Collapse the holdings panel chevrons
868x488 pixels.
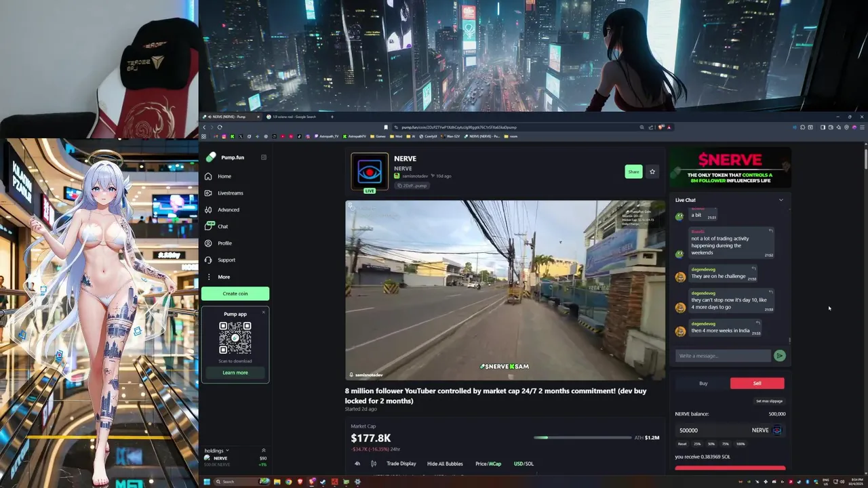[264, 451]
